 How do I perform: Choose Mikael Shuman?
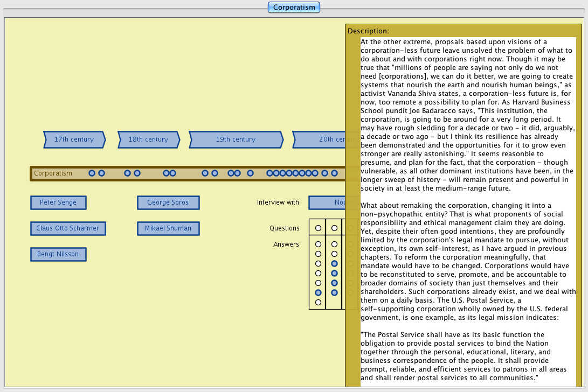click(168, 228)
